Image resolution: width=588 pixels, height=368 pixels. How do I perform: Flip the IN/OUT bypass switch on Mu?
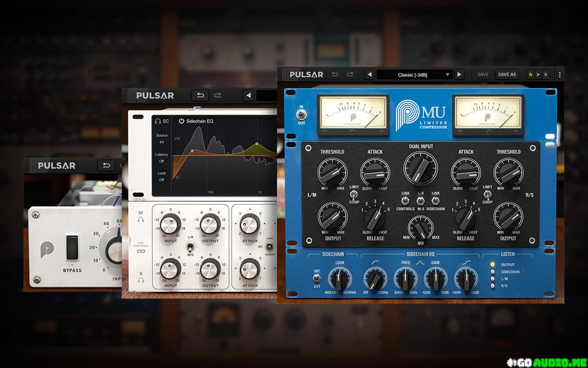pyautogui.click(x=302, y=115)
